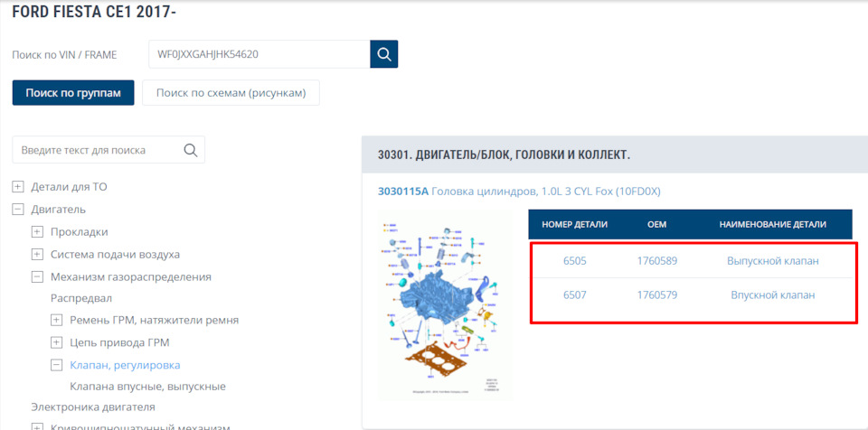Select the "Поиск по группам" button

[x=73, y=92]
